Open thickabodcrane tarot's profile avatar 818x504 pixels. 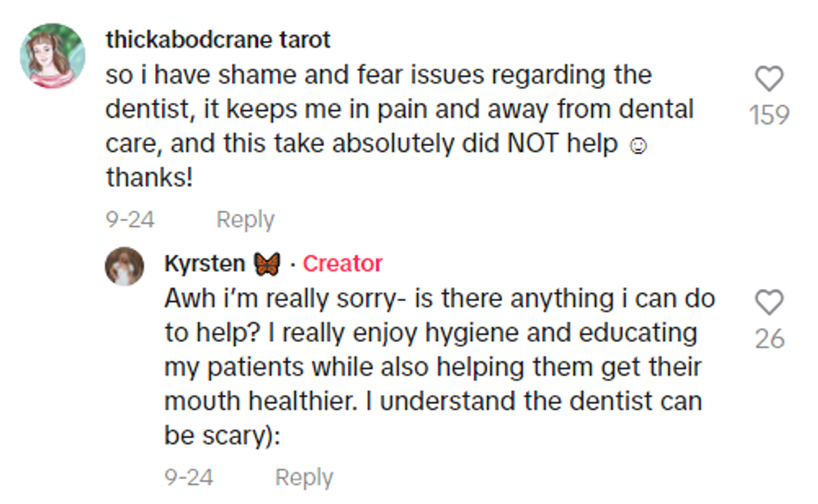53,56
